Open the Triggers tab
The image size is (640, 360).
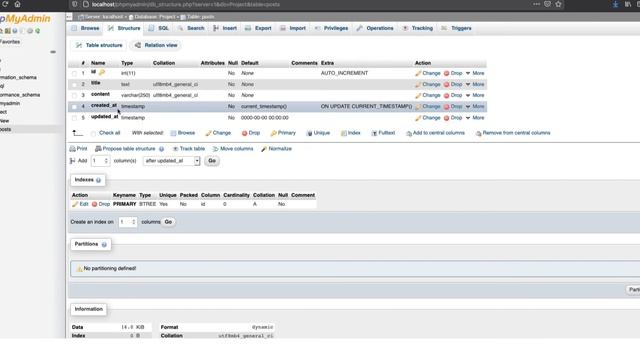pyautogui.click(x=456, y=28)
